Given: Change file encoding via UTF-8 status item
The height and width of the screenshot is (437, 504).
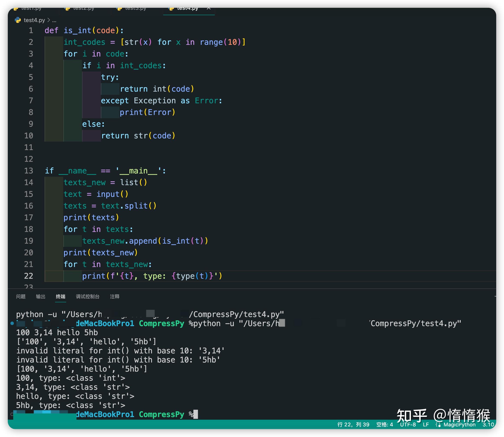Looking at the screenshot, I should pyautogui.click(x=408, y=425).
